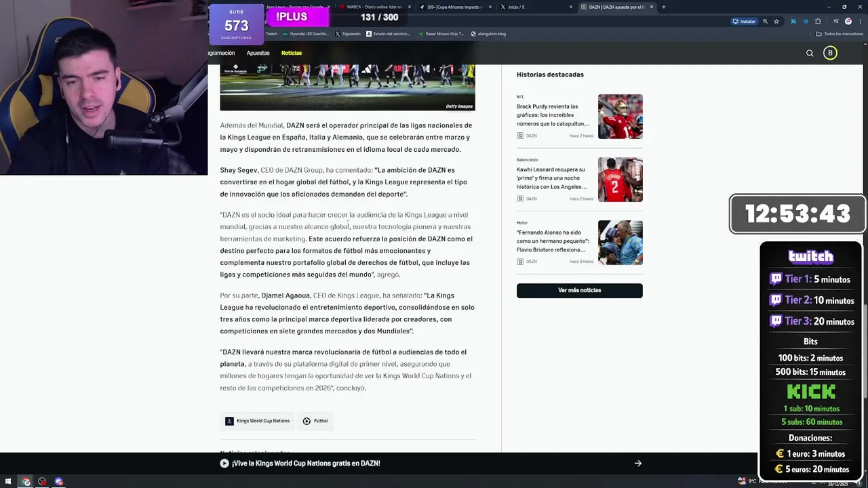868x488 pixels.
Task: Click the Instalar app button in address bar
Action: 744,21
